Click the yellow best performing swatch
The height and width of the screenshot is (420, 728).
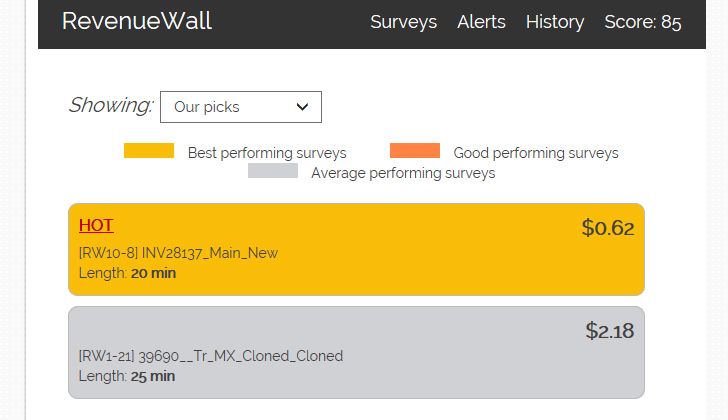pos(149,151)
